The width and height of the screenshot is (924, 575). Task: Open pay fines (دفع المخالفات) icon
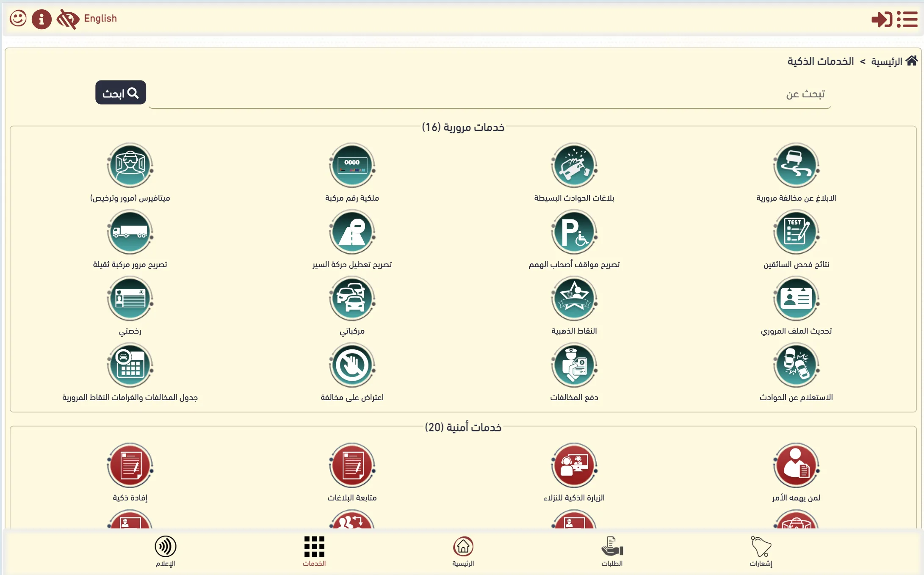click(574, 365)
